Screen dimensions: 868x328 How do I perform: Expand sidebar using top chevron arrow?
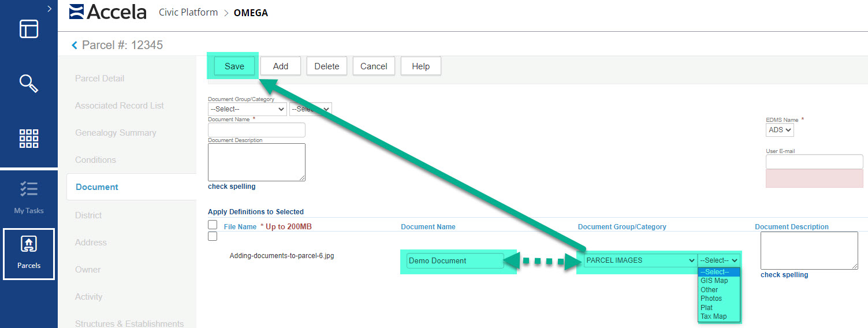point(49,9)
